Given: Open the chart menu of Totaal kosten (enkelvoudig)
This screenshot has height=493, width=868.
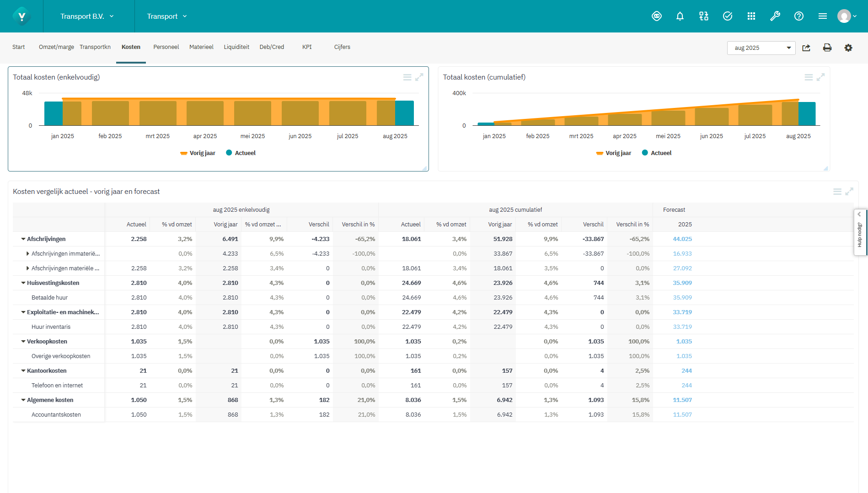Looking at the screenshot, I should click(x=407, y=77).
